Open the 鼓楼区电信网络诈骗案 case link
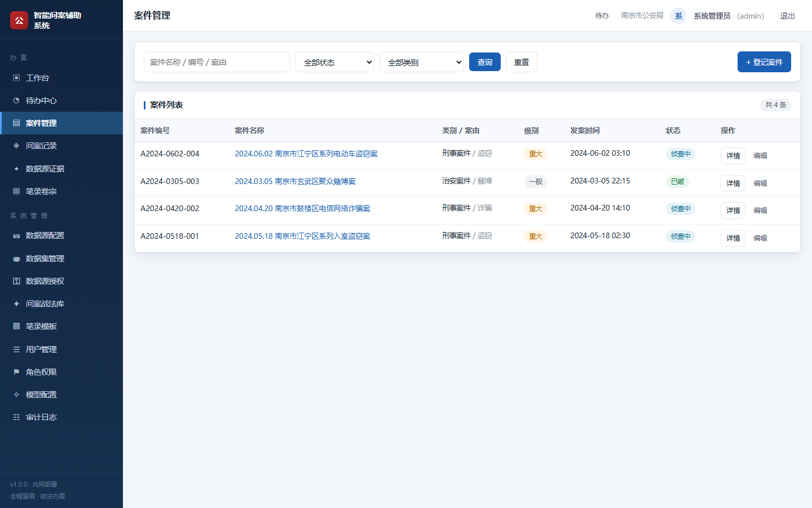812x508 pixels. 302,208
